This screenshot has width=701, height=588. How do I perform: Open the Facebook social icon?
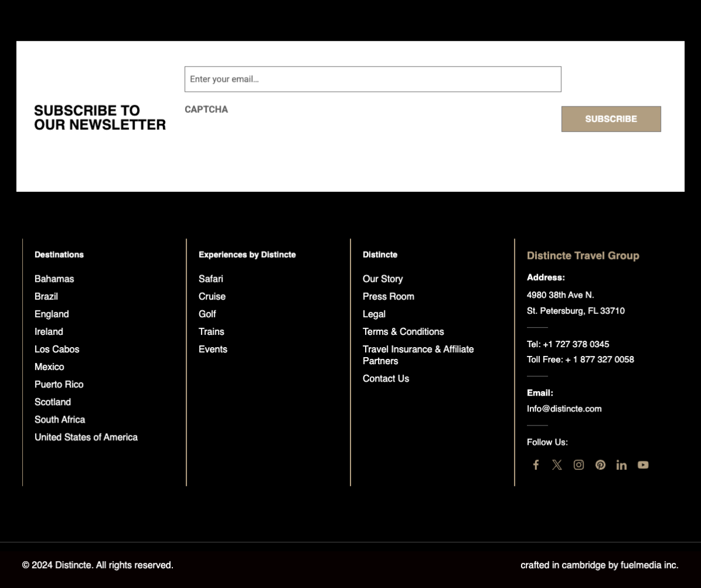tap(536, 465)
